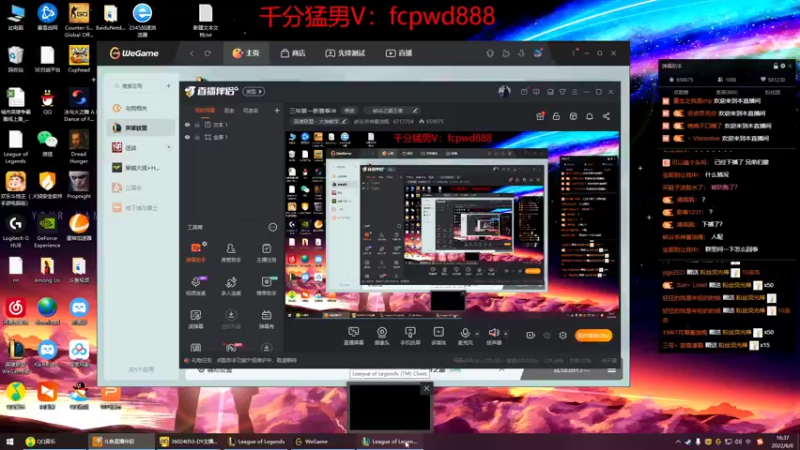Toggle lock in the Danmaku helper window
The image size is (800, 450).
point(776,66)
